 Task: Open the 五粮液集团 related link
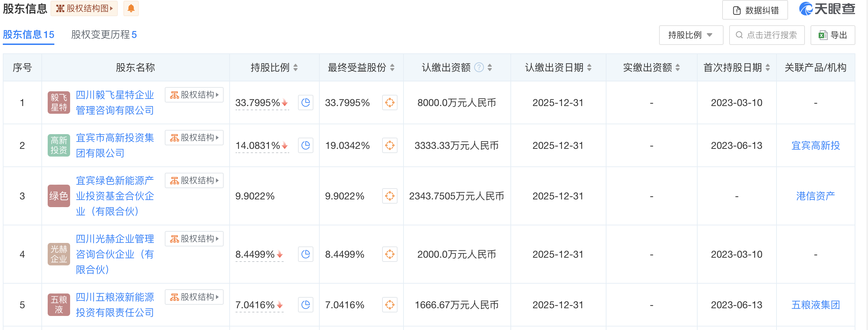(815, 305)
